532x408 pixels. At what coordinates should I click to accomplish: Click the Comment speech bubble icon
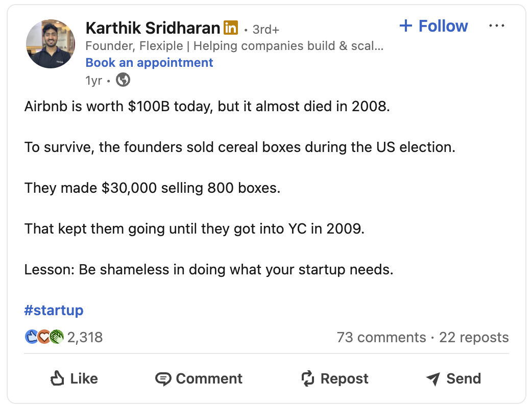pyautogui.click(x=163, y=379)
